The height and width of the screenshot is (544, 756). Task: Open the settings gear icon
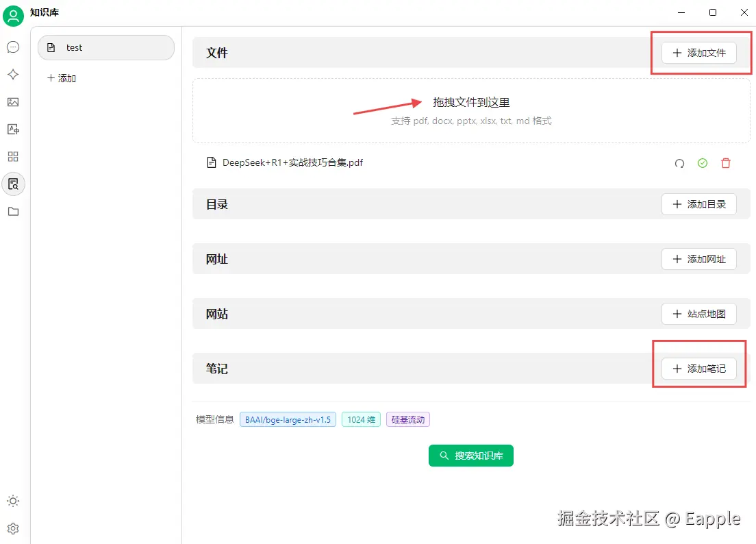[x=13, y=528]
